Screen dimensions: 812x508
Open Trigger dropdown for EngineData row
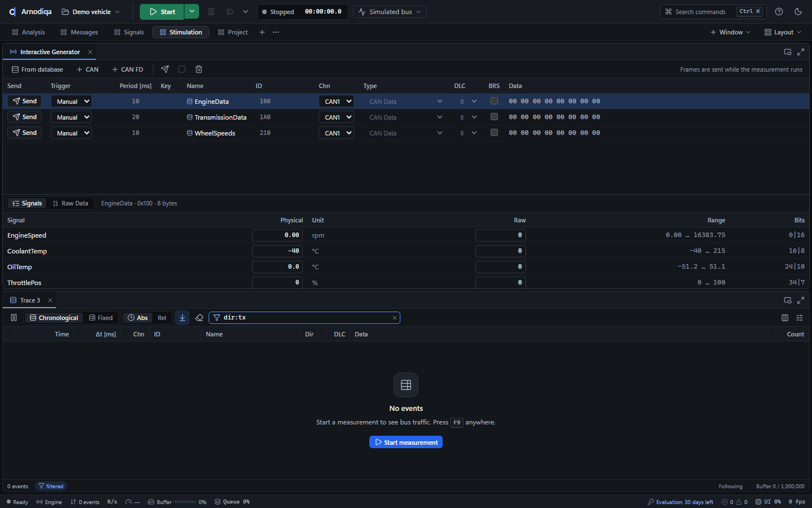pyautogui.click(x=71, y=102)
